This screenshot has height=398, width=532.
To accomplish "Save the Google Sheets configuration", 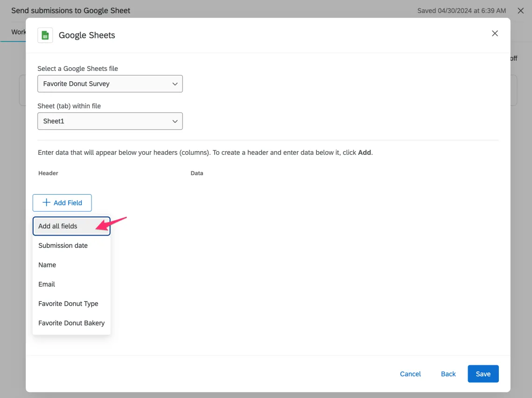I will pos(483,374).
